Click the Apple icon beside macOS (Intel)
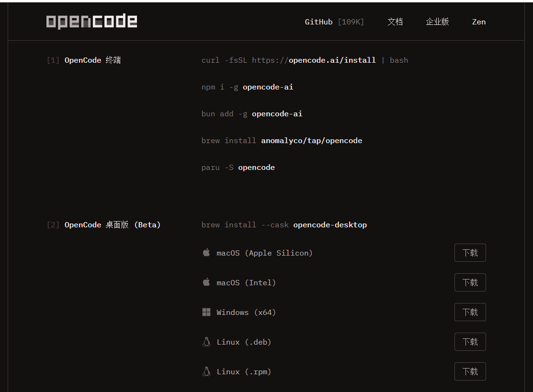Viewport: 533px width, 392px height. [x=206, y=282]
